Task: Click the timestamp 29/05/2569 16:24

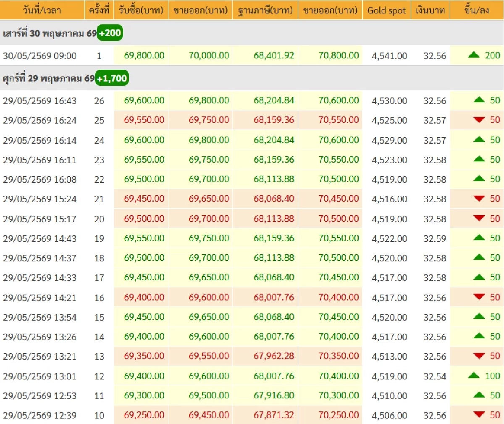Action: 39,121
